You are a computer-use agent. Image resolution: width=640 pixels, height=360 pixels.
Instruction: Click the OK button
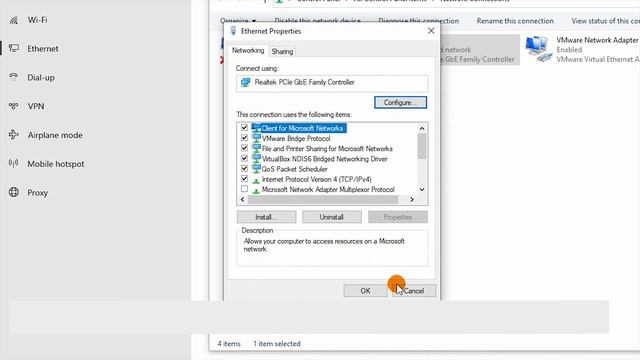pos(365,291)
